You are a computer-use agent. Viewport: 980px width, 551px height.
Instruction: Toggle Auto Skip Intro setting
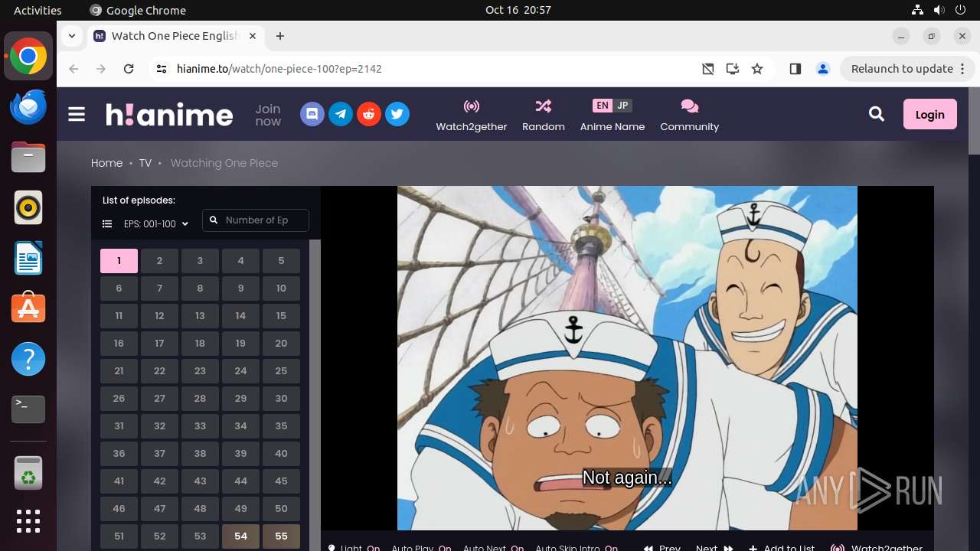(x=577, y=547)
